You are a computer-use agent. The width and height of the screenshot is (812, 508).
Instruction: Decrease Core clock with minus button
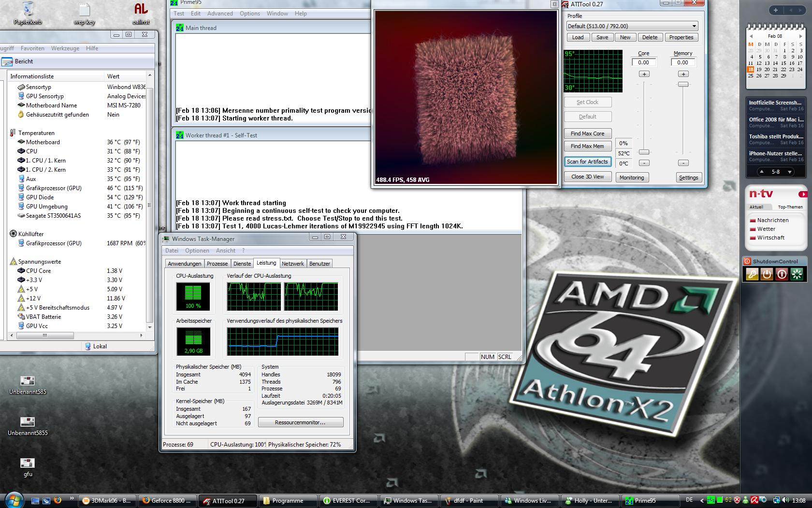(644, 163)
